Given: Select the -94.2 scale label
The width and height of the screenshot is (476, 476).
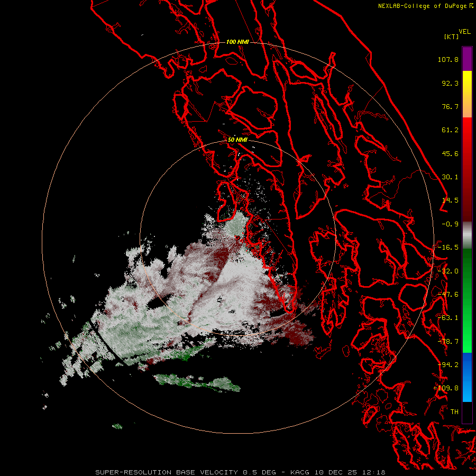Looking at the screenshot, I should coord(448,365).
